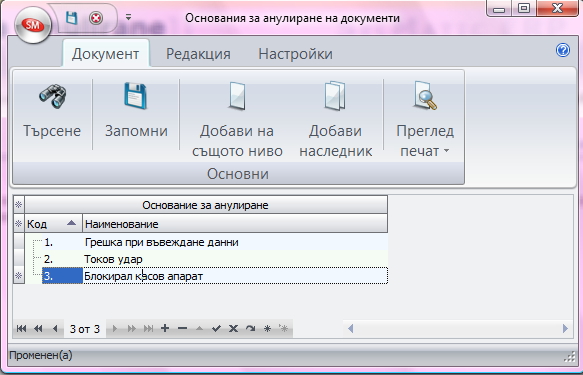The width and height of the screenshot is (583, 375).
Task: Click the red cancel icon in quick access toolbar
Action: coord(96,18)
